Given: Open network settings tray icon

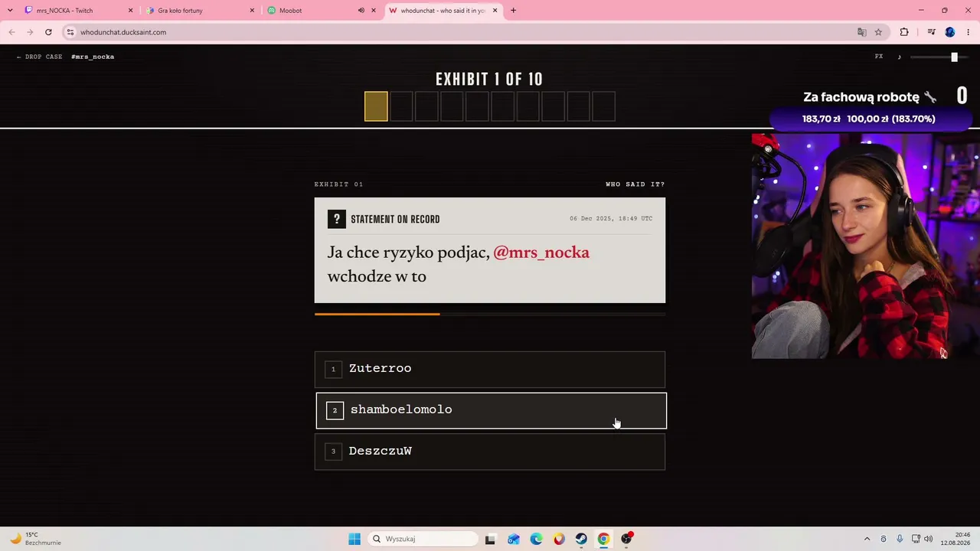Looking at the screenshot, I should (x=916, y=539).
